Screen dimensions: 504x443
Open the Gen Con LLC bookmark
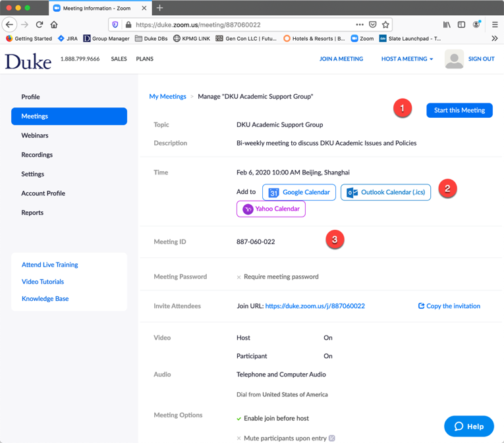click(x=246, y=39)
